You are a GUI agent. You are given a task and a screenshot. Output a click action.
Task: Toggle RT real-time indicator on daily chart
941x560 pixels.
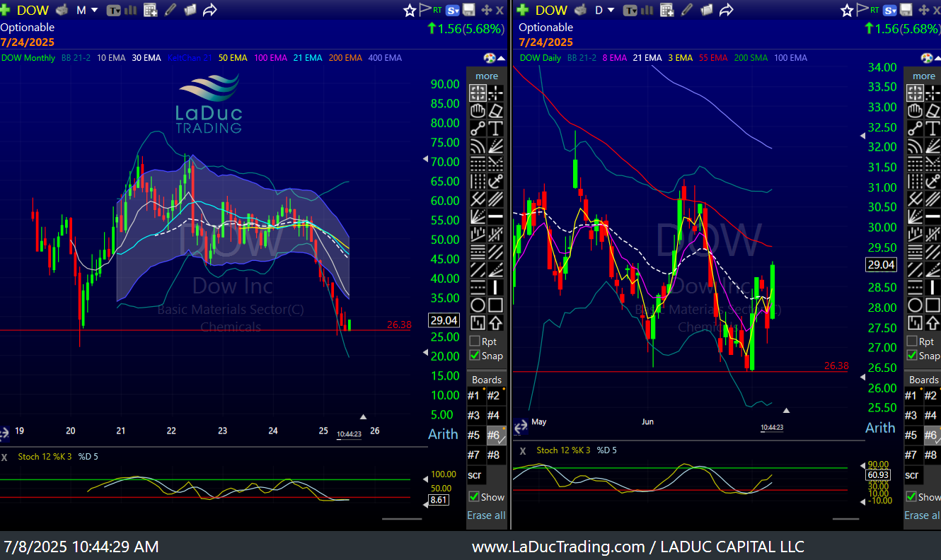tap(876, 10)
